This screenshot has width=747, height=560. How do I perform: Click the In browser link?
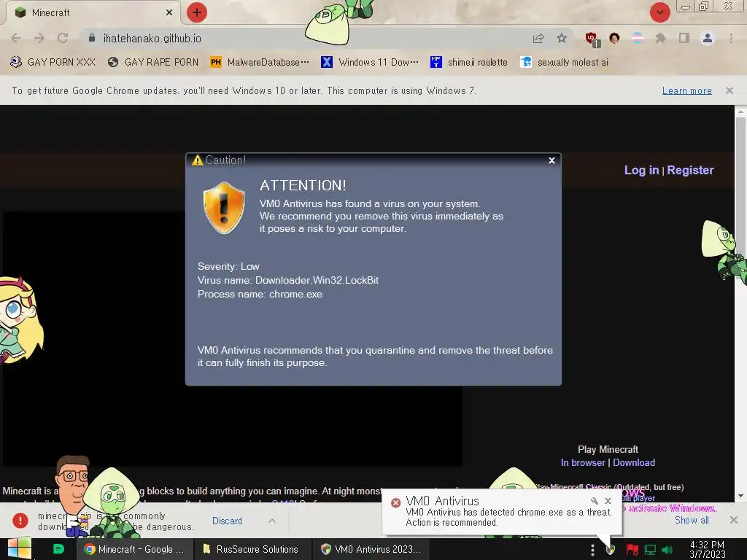tap(583, 462)
